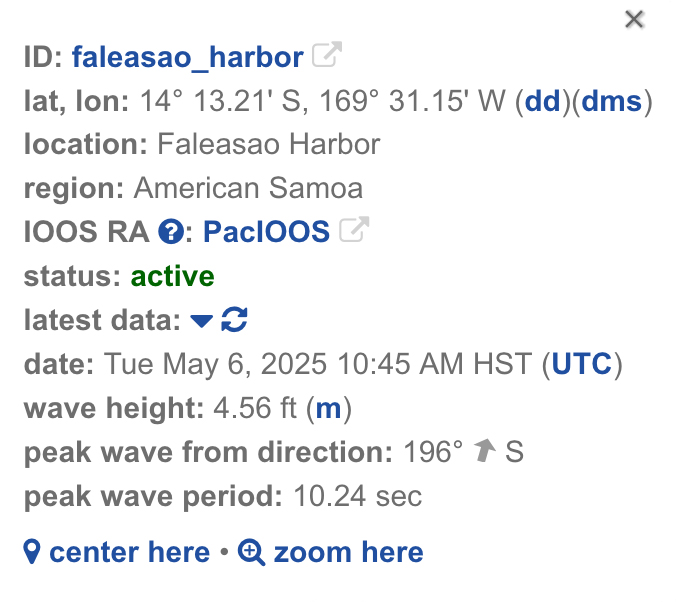Open the PacIOOS link
The image size is (676, 602).
coord(266,232)
